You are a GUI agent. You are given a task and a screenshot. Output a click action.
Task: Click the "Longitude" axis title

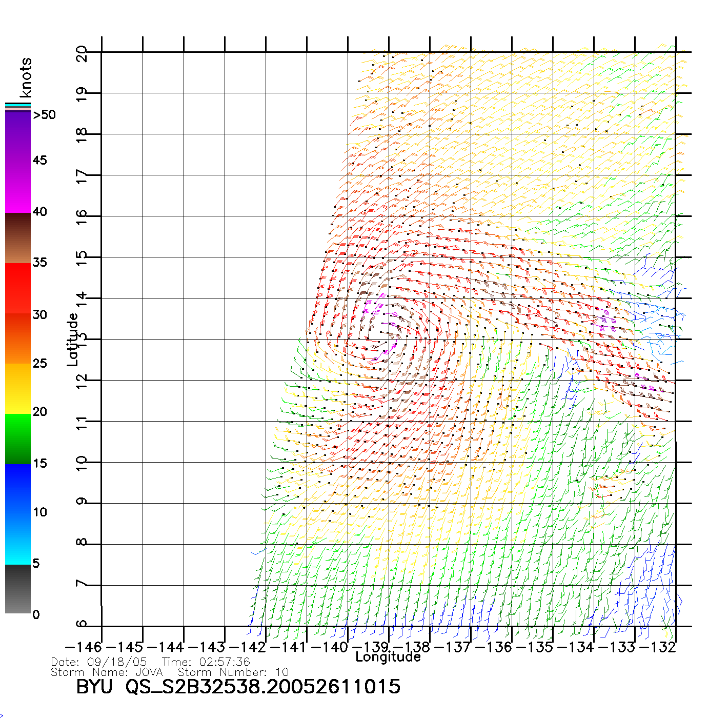pyautogui.click(x=388, y=657)
